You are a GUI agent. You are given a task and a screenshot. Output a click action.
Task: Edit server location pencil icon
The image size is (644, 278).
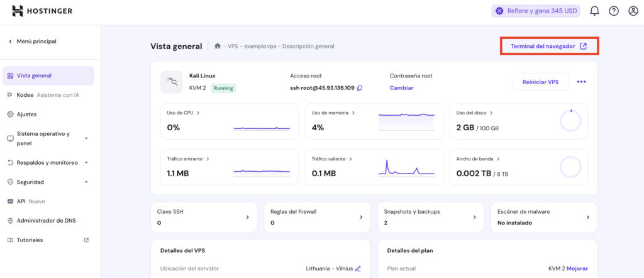click(358, 269)
